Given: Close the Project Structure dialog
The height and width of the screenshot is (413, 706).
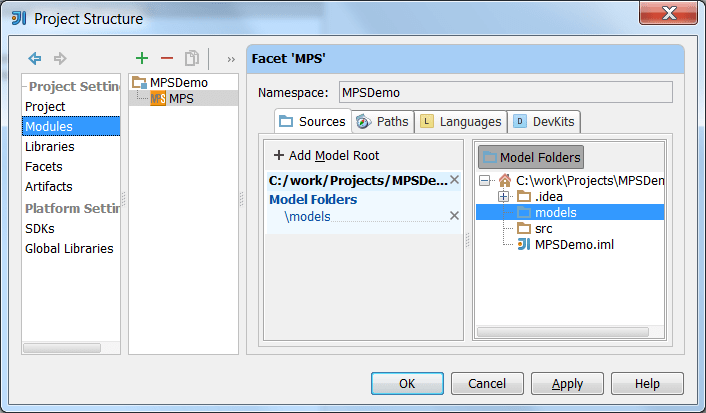Looking at the screenshot, I should point(669,13).
